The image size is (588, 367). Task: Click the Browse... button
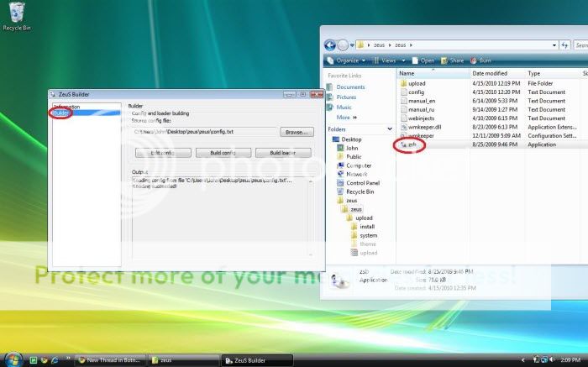coord(296,133)
